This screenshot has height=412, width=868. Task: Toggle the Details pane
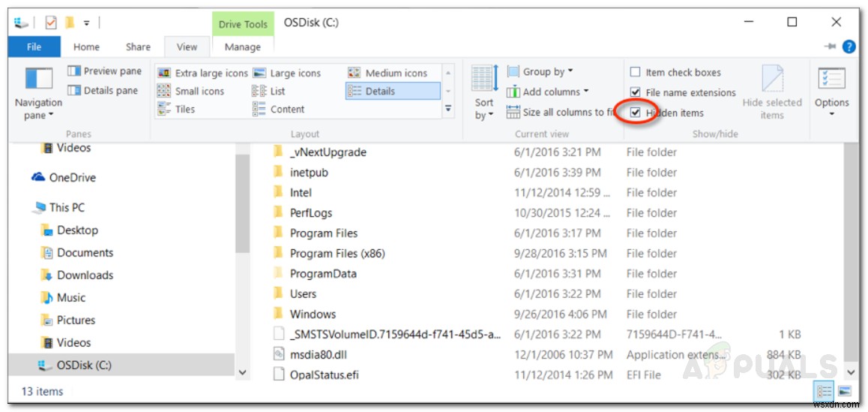pos(103,90)
